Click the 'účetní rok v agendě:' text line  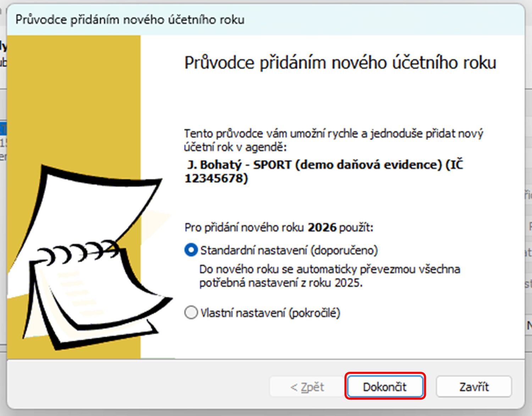[x=235, y=147]
